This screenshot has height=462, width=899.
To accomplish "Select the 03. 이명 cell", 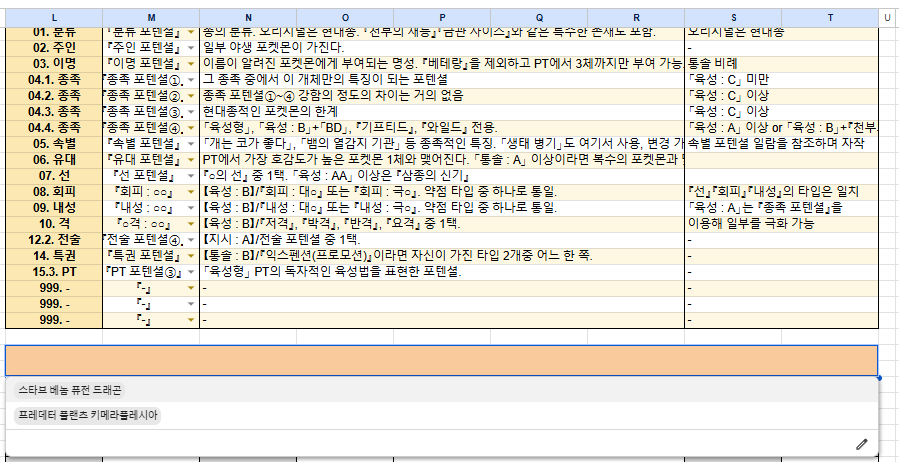I will [x=54, y=64].
